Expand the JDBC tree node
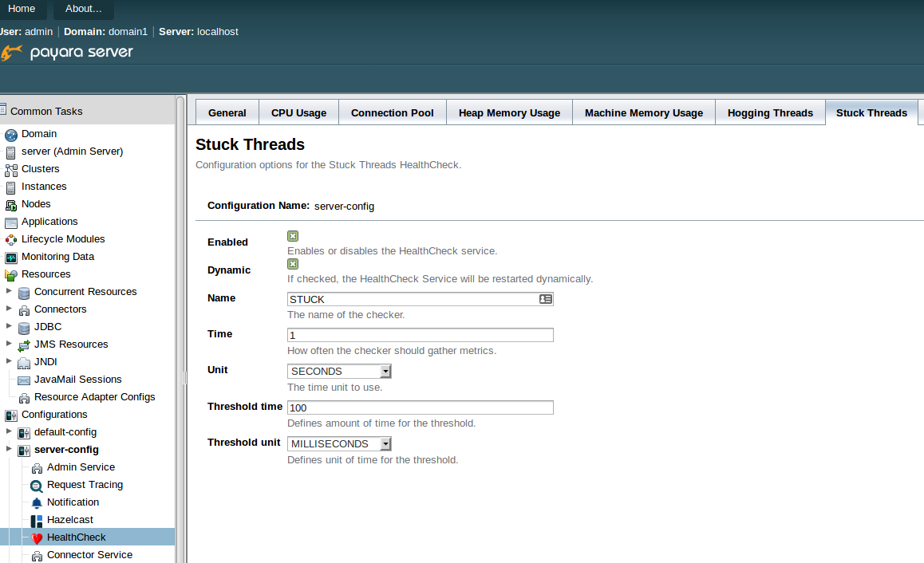924x563 pixels. 10,327
